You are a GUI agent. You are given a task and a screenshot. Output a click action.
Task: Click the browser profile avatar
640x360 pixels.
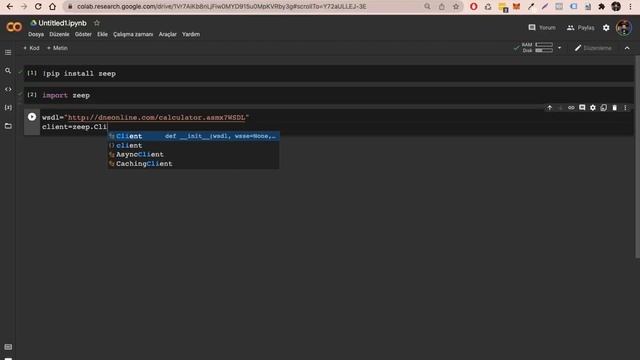pyautogui.click(x=616, y=7)
